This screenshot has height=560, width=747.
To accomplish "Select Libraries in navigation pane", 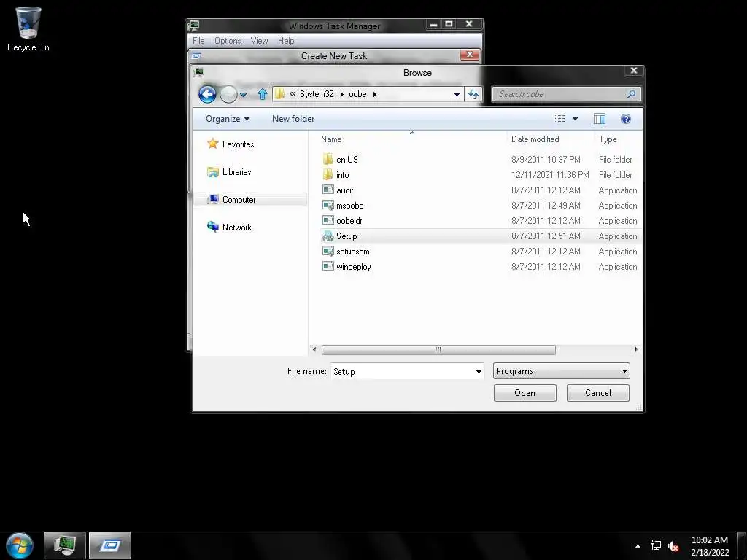I will [x=237, y=172].
